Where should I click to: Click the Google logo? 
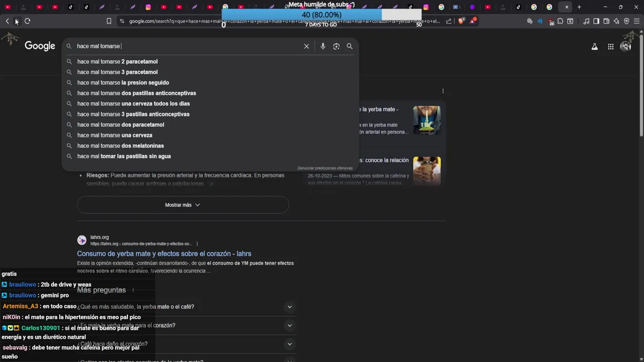point(40,46)
